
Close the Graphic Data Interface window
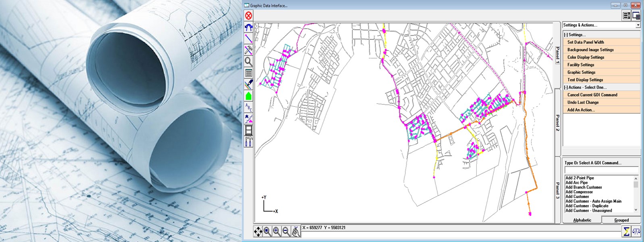tap(636, 5)
